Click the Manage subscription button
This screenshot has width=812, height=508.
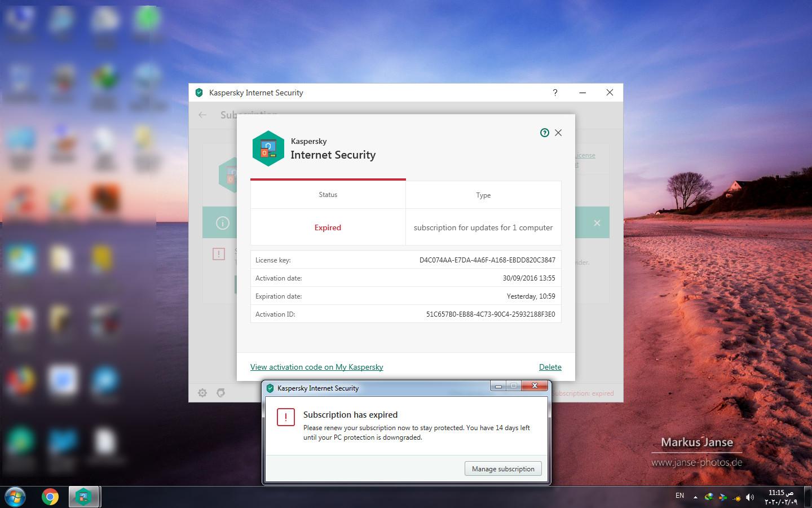pyautogui.click(x=503, y=468)
